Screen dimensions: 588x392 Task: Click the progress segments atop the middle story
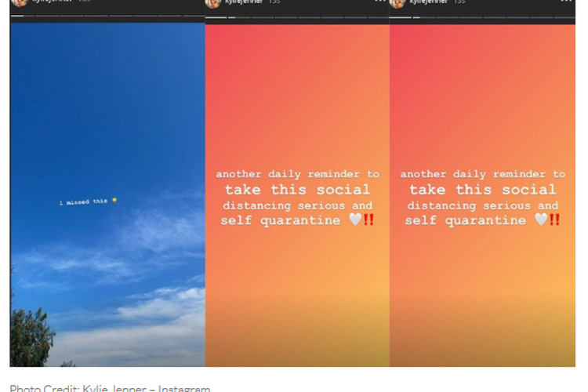(297, 17)
